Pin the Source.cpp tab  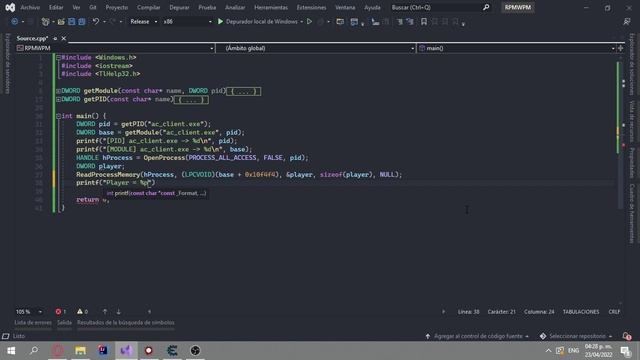pyautogui.click(x=55, y=38)
